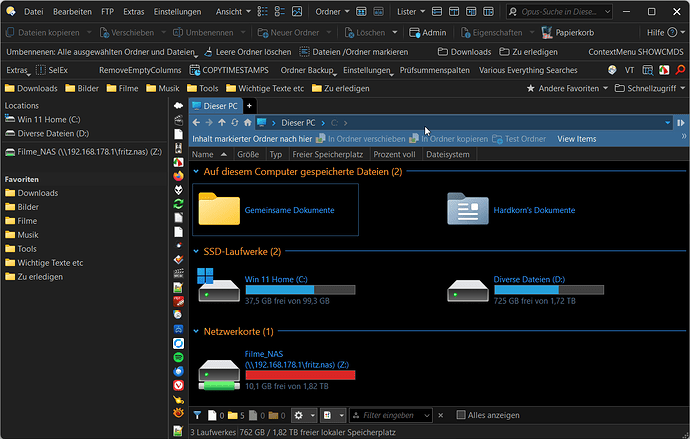Screen dimensions: 690x439
Task: Select Filme_NAS drive under Locations
Action: [x=83, y=152]
